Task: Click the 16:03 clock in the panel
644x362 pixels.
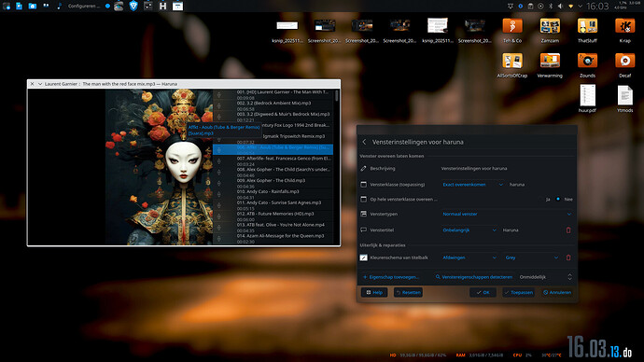Action: click(x=597, y=7)
